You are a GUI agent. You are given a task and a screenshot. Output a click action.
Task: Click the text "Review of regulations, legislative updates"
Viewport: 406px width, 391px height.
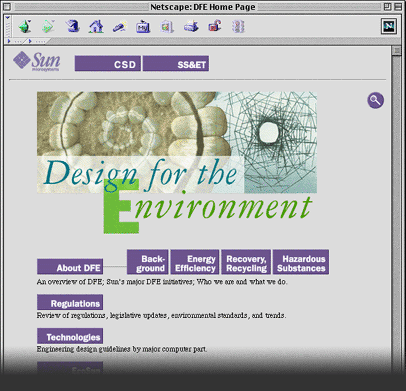[x=101, y=315]
